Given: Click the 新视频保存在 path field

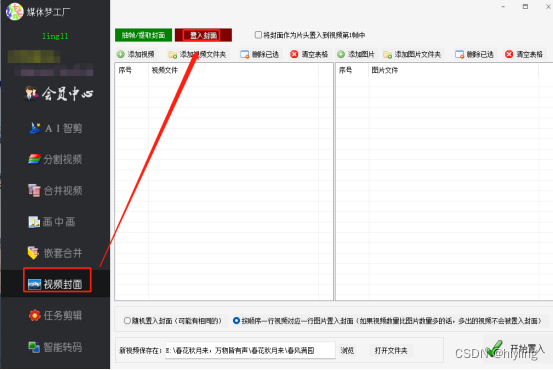Looking at the screenshot, I should [x=250, y=351].
